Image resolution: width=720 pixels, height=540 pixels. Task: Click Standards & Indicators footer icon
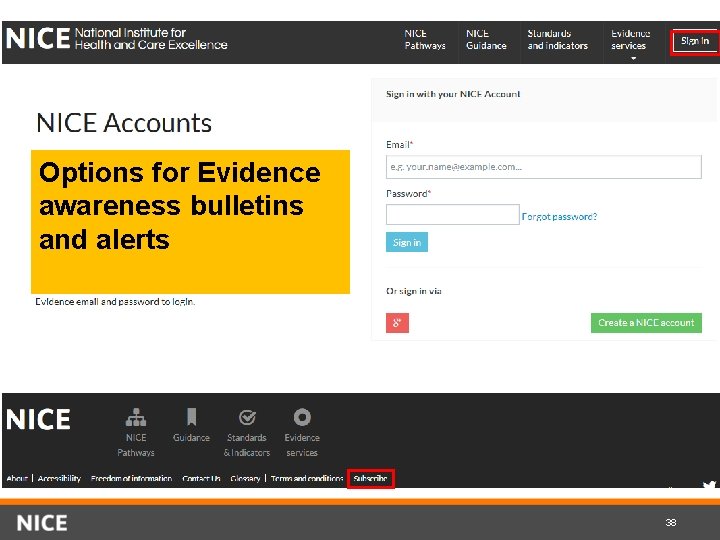click(247, 432)
